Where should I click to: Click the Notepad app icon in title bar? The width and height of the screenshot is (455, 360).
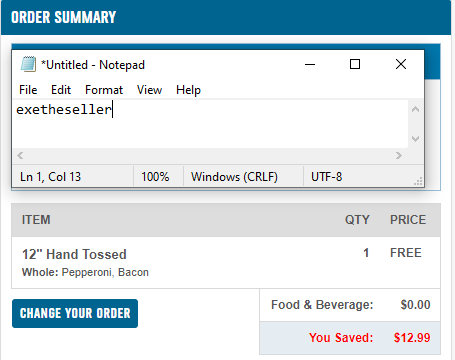[28, 64]
